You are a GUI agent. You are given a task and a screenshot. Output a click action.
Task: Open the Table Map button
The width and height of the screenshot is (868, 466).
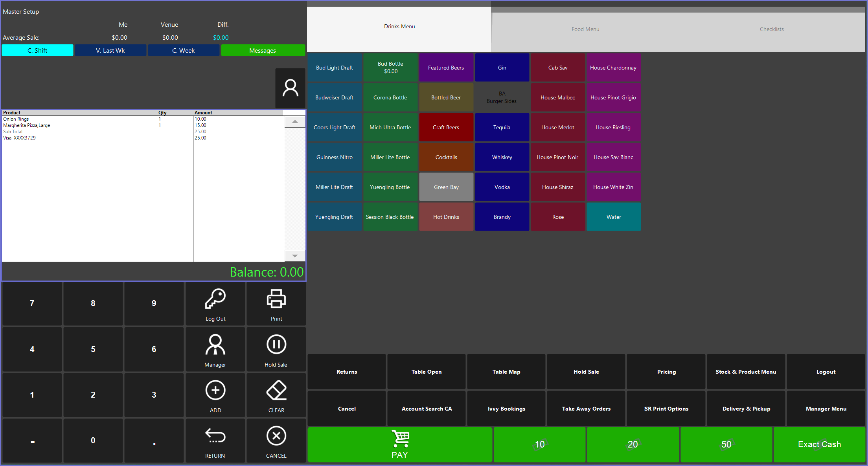tap(506, 372)
